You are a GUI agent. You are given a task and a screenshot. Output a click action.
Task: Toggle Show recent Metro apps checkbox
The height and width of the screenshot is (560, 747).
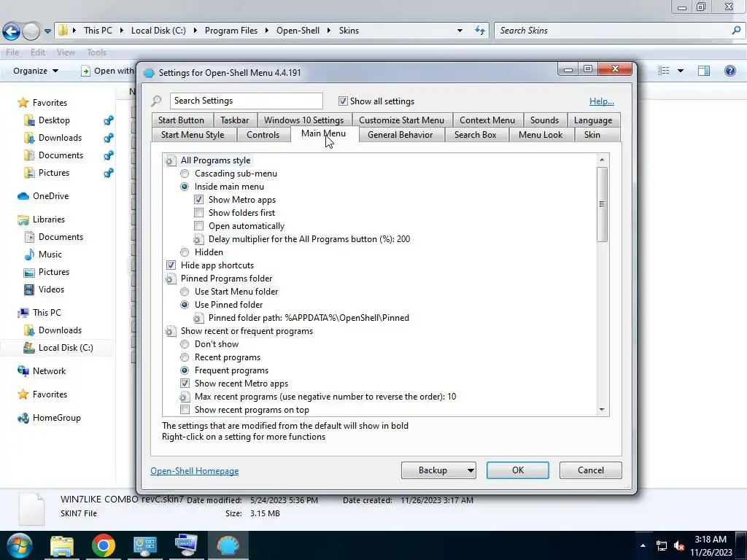[x=185, y=384]
